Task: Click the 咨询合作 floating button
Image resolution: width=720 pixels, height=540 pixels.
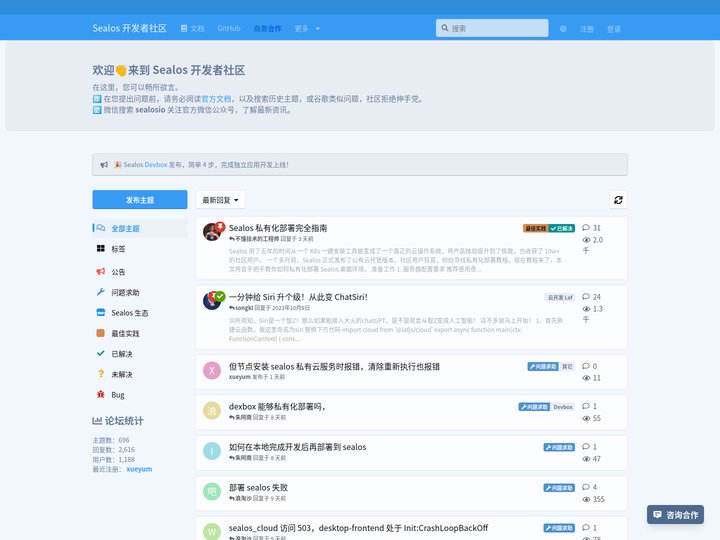Action: tap(675, 515)
